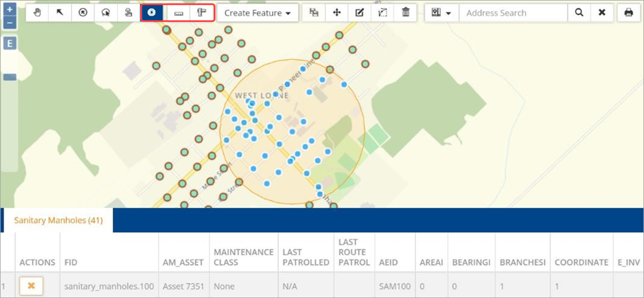Remove row 1 using orange X action
Viewport: 644px width, 298px height.
(31, 286)
